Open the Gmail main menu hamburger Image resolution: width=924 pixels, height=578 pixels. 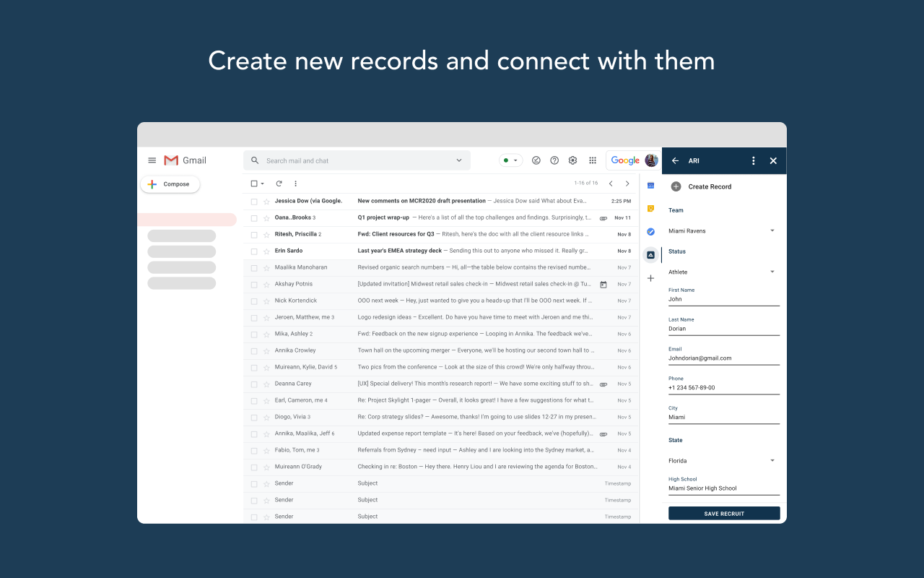[x=152, y=160]
